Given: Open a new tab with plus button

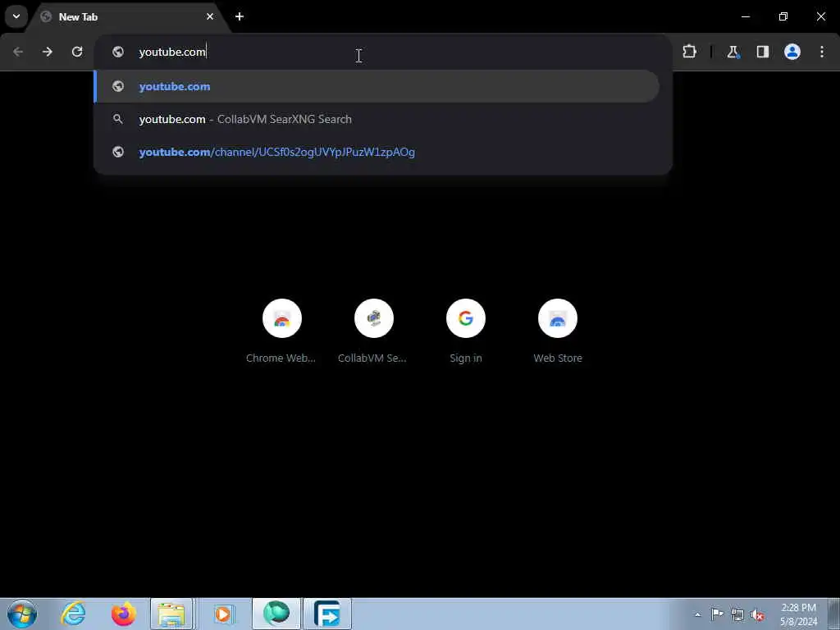Looking at the screenshot, I should tap(240, 16).
